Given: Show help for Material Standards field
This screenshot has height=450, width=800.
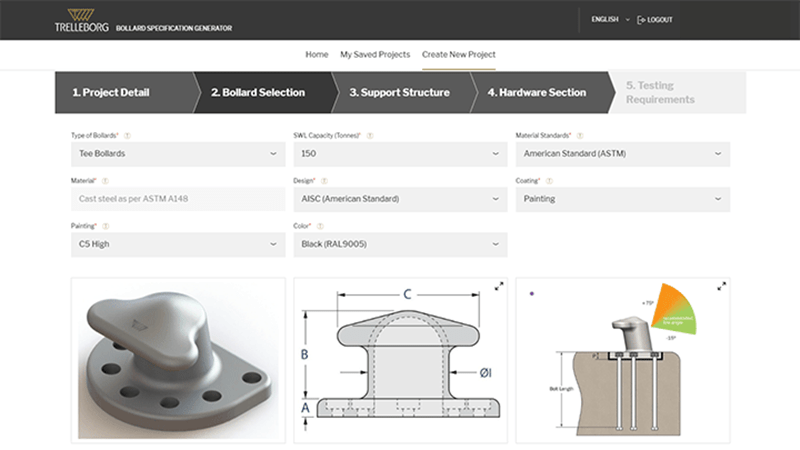Looking at the screenshot, I should (581, 135).
